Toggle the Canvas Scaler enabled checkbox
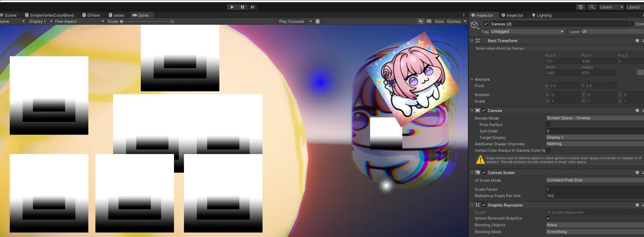Screen dimensions: 644x237 484,172
